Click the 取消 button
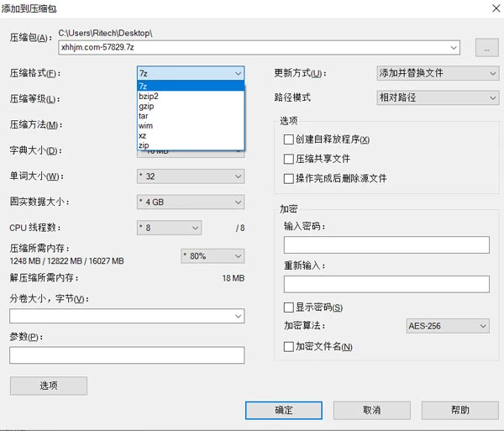Viewport: 504px width, 431px height. [372, 410]
